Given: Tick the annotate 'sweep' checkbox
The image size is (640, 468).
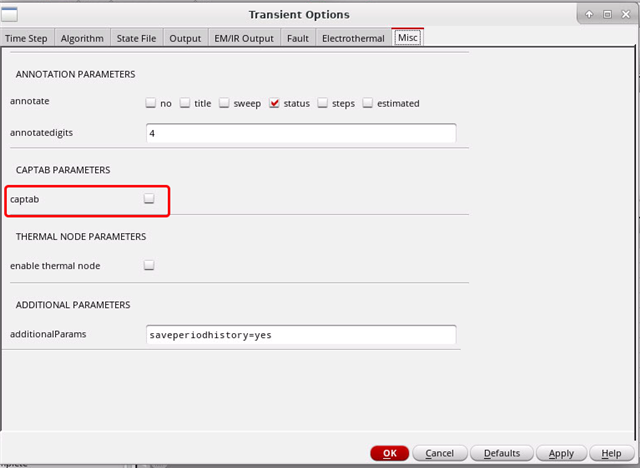Looking at the screenshot, I should pyautogui.click(x=225, y=103).
